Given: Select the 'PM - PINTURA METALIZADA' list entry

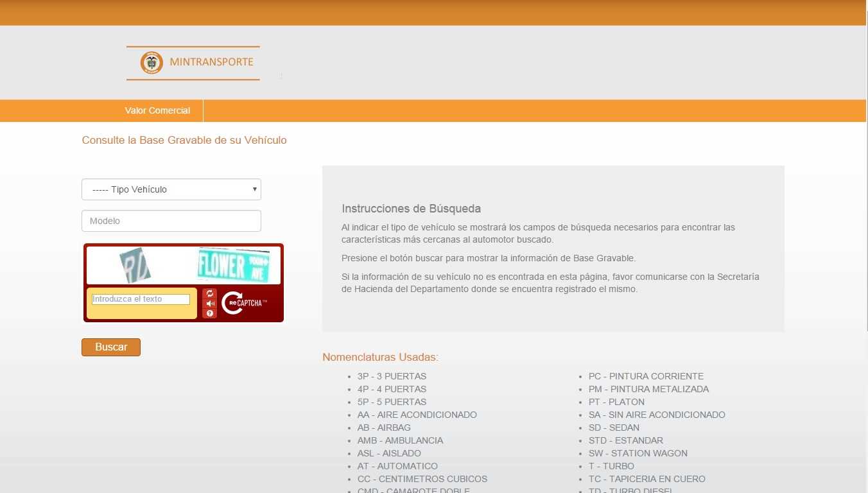Looking at the screenshot, I should (648, 389).
